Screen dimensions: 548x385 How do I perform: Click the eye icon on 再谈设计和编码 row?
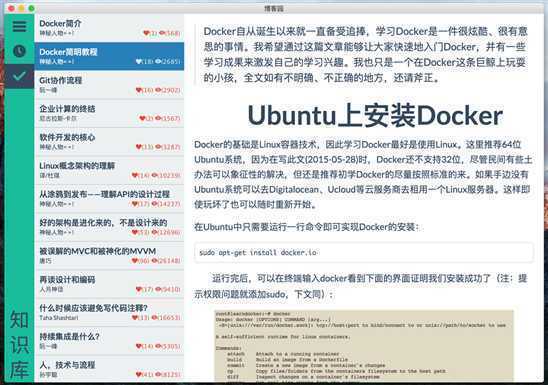click(x=158, y=289)
